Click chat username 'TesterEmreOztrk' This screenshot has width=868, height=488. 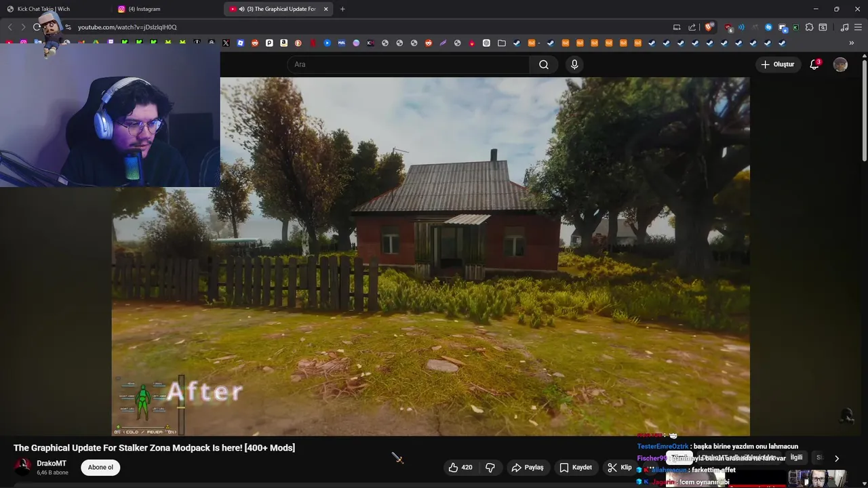[663, 447]
